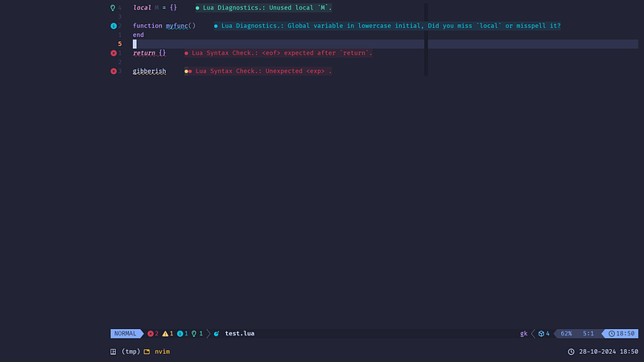Click the folder icon next to nvim
The height and width of the screenshot is (362, 644).
pyautogui.click(x=147, y=352)
